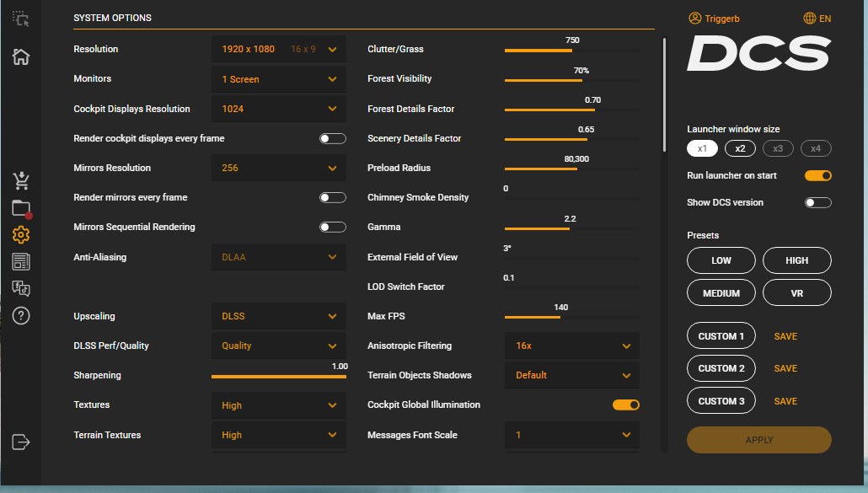Open the shopping cart store icon
The width and height of the screenshot is (868, 493).
click(x=21, y=181)
